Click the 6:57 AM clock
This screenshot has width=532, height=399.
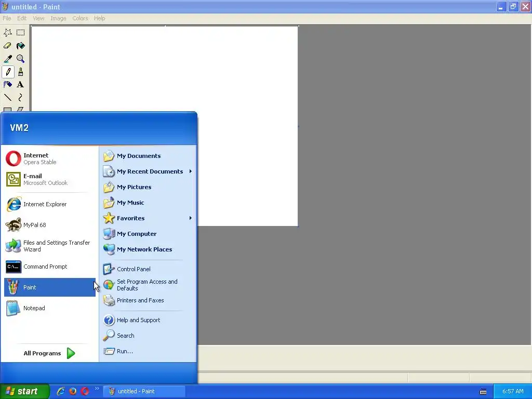pos(513,391)
